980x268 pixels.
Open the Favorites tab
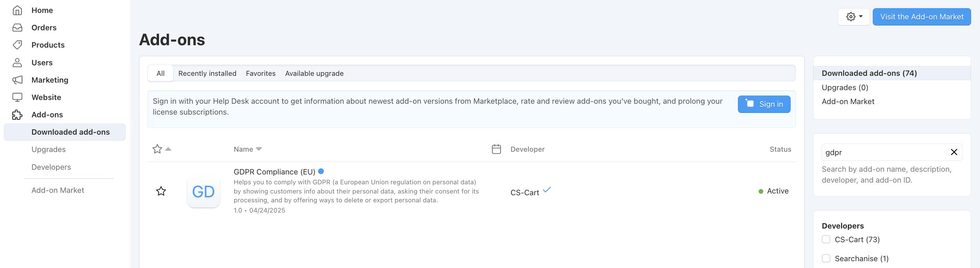click(x=260, y=73)
